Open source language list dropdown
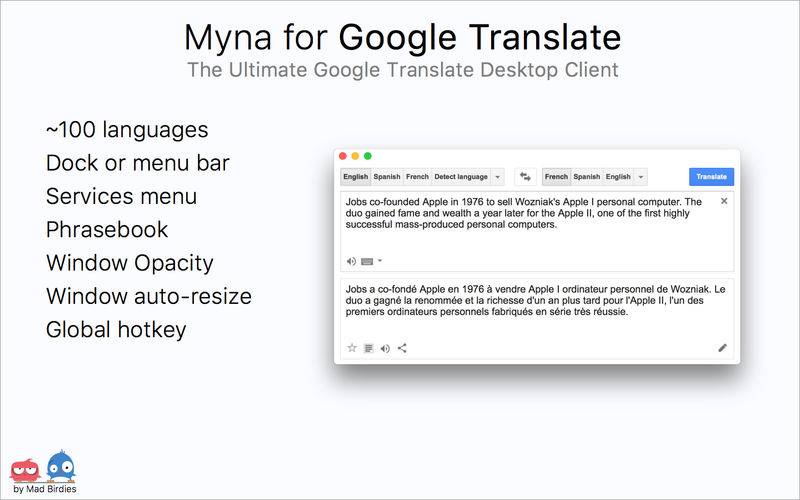This screenshot has width=800, height=500. 497,177
